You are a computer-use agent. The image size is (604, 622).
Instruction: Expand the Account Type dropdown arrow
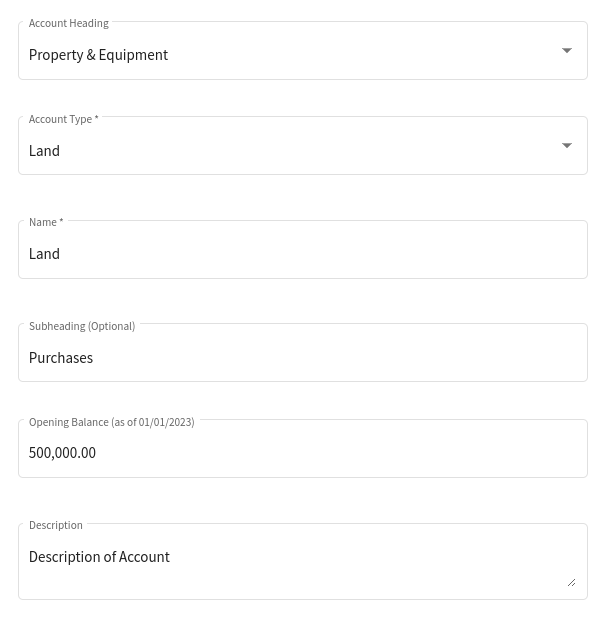click(x=567, y=146)
